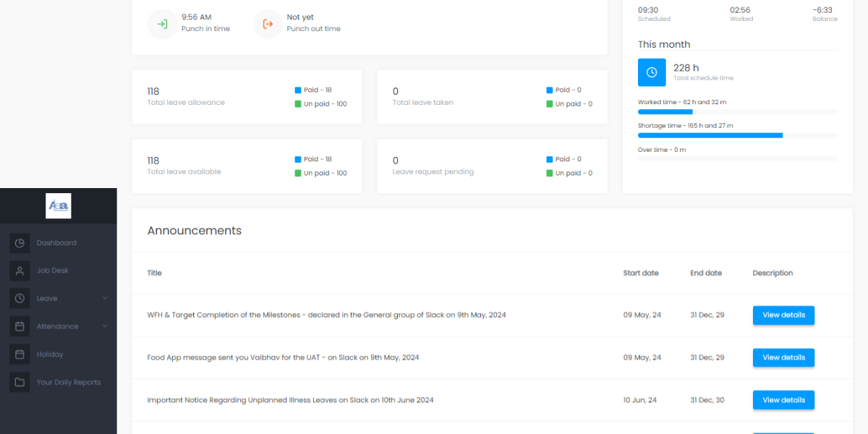The width and height of the screenshot is (868, 434).
Task: Click the Leave clock icon in sidebar
Action: [20, 298]
